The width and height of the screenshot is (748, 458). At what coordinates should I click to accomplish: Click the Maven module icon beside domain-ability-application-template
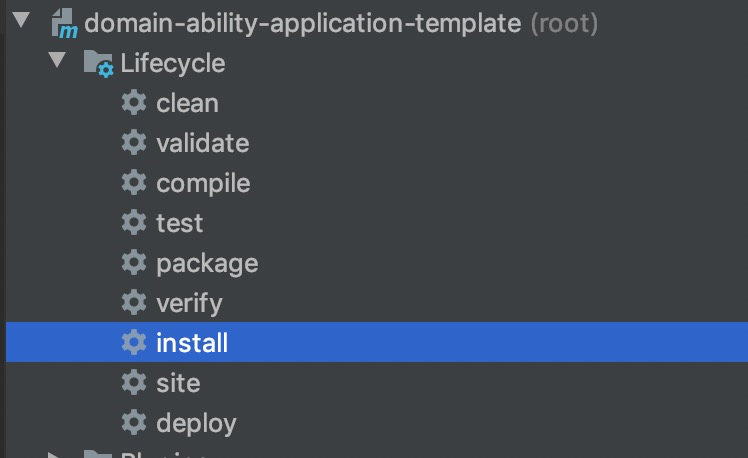(x=65, y=23)
